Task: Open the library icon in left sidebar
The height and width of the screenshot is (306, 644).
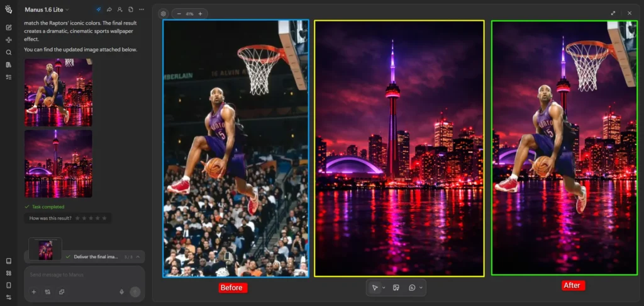Action: pyautogui.click(x=9, y=64)
